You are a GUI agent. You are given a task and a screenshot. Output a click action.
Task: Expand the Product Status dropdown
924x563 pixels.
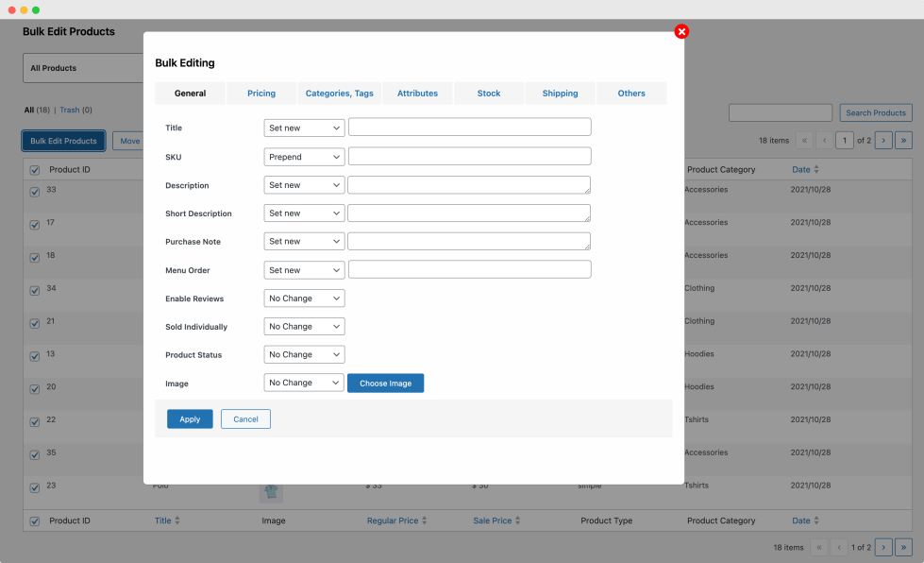[304, 355]
